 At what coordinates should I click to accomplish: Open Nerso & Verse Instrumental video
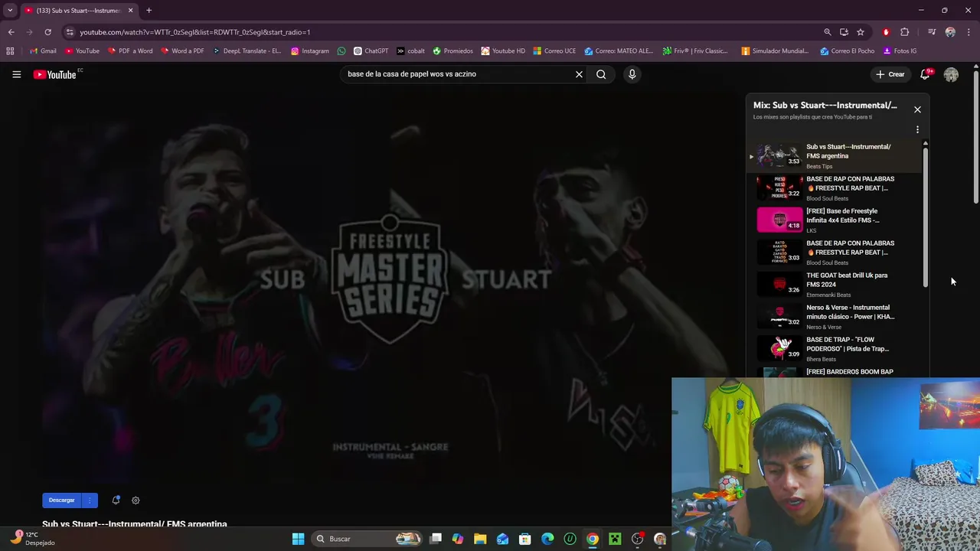[835, 316]
